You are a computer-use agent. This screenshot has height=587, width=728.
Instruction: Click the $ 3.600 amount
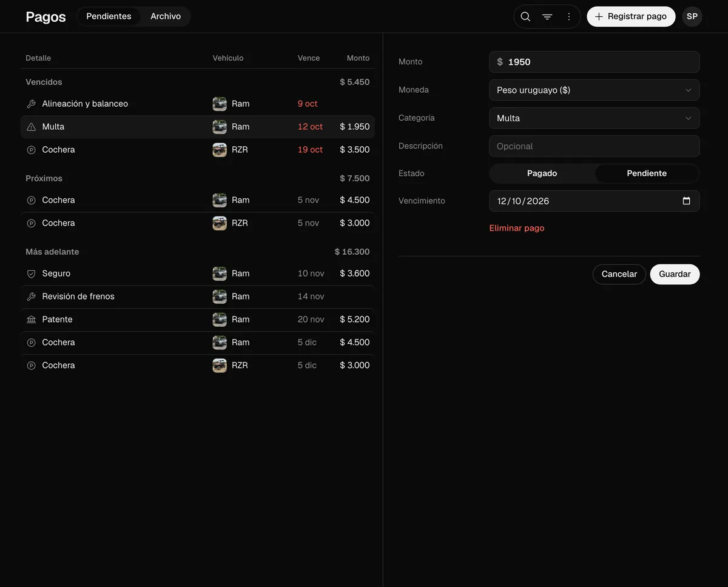(355, 273)
